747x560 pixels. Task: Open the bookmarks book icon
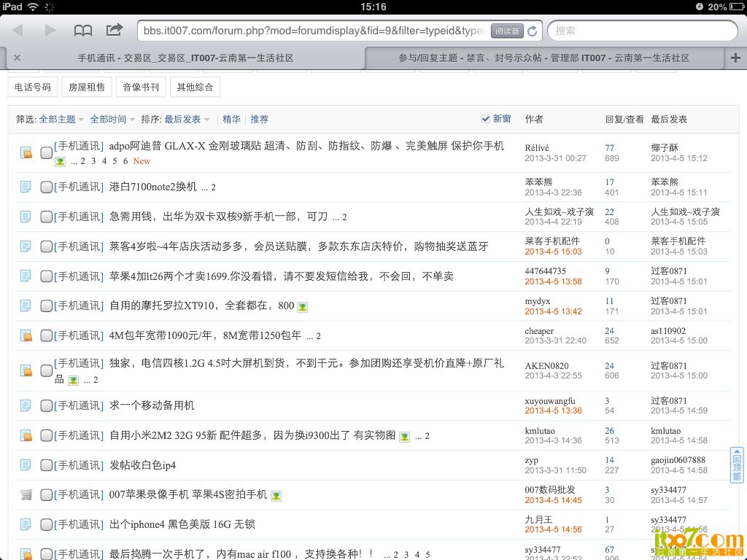(83, 31)
